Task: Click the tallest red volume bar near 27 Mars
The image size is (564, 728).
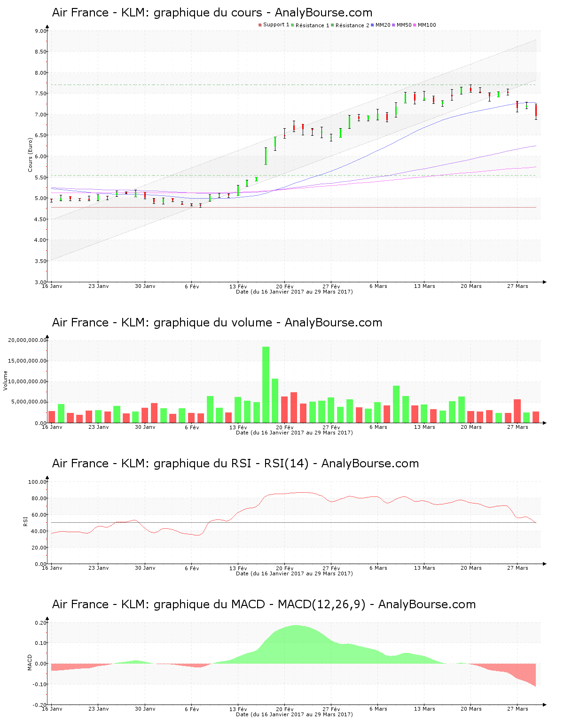Action: coord(517,411)
